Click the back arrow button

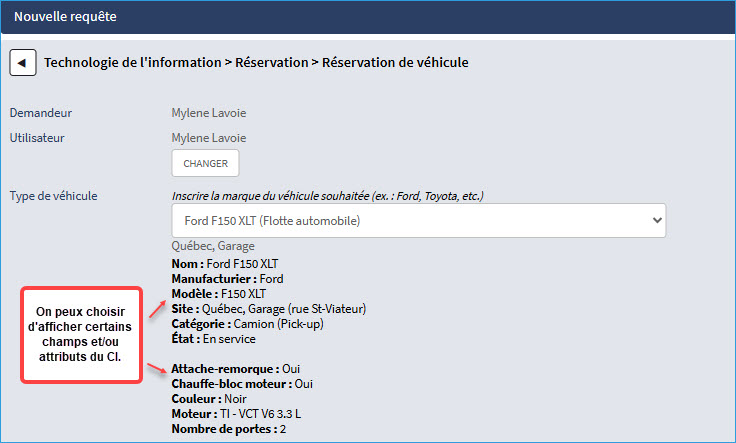click(x=23, y=62)
